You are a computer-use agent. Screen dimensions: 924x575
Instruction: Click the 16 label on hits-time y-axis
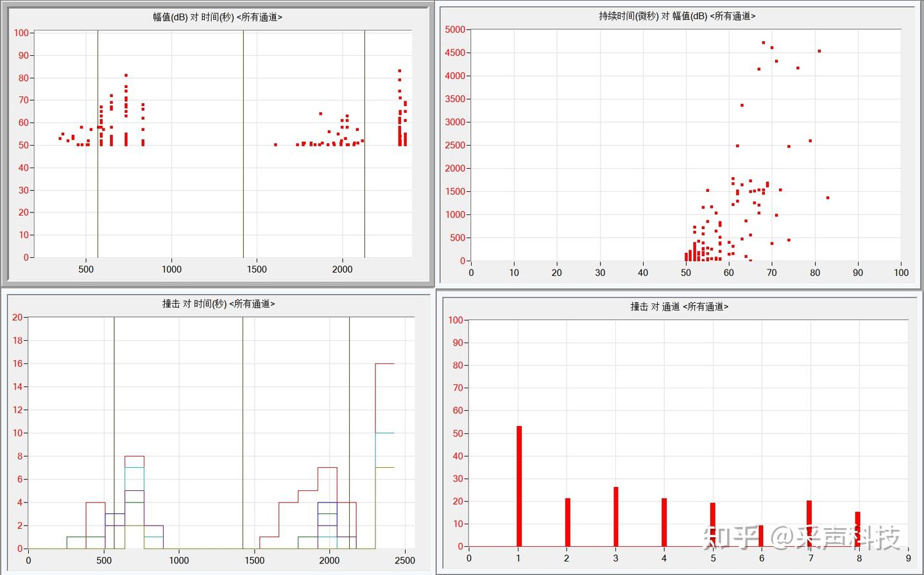point(17,363)
